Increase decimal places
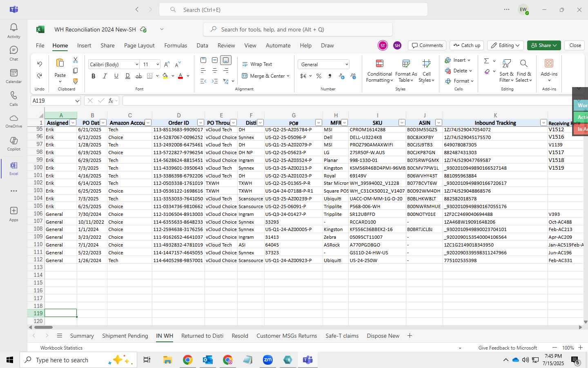 342,76
